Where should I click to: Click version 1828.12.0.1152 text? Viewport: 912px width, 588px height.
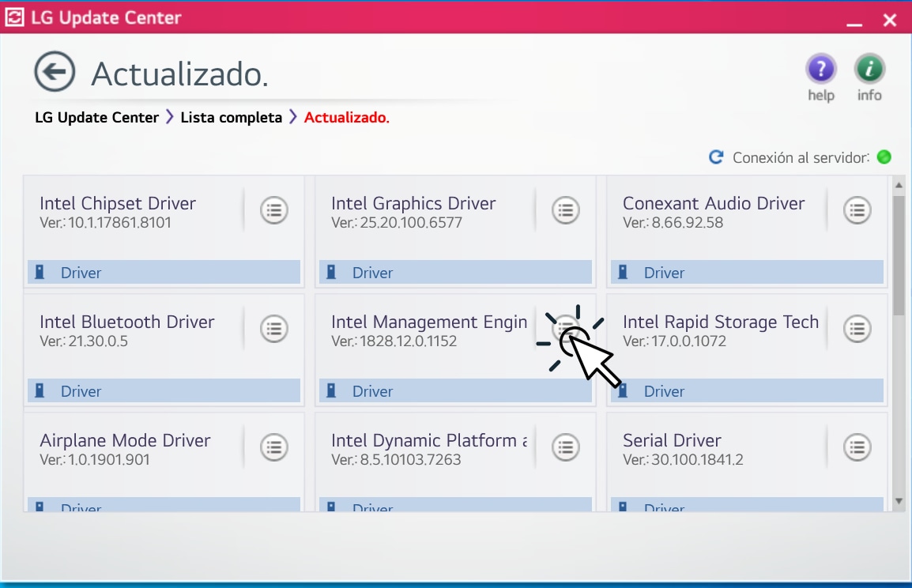pos(394,341)
